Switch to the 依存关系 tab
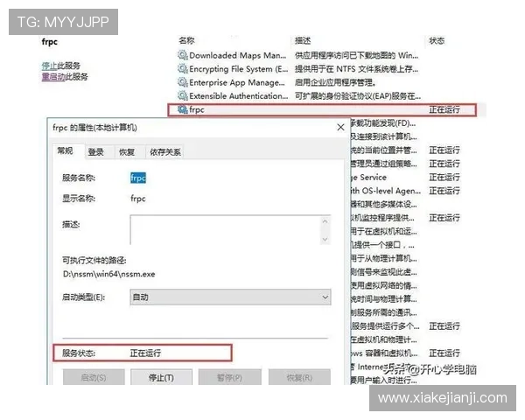Image resolution: width=525 pixels, height=420 pixels. 165,152
